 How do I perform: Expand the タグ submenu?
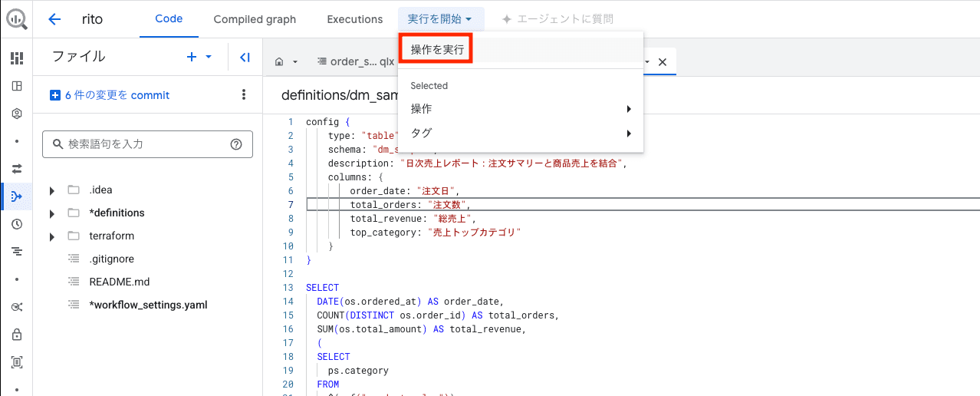click(521, 133)
